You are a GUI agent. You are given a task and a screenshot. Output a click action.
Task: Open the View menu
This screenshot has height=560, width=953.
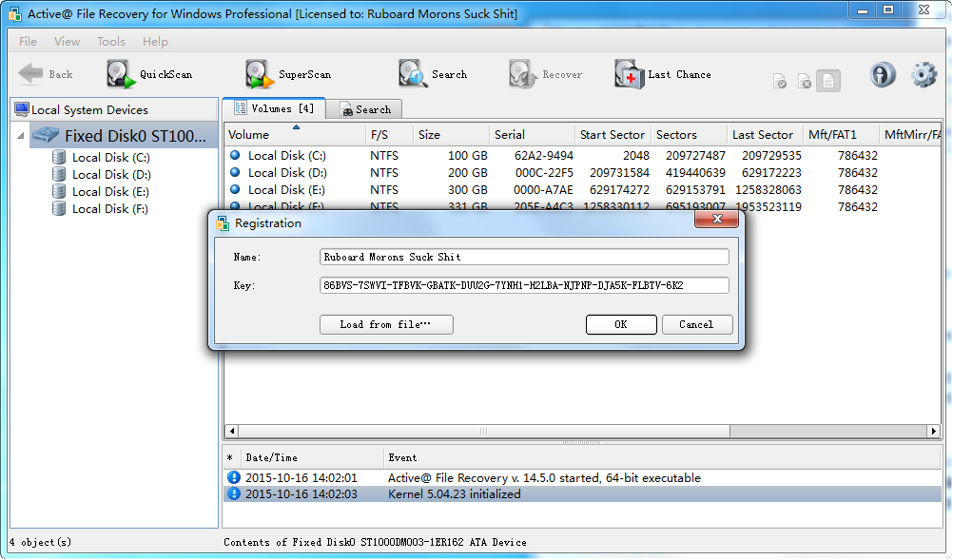68,42
